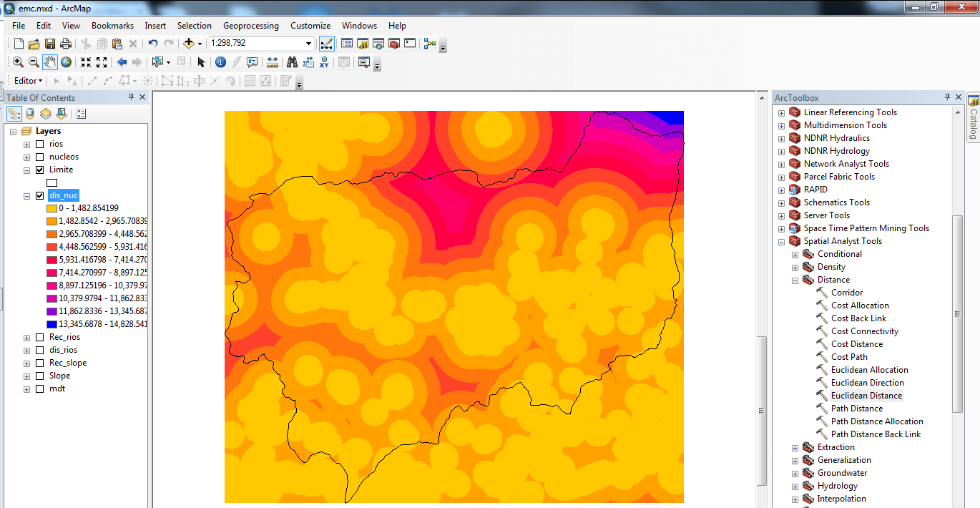Go back to previous extent
Image resolution: width=980 pixels, height=508 pixels.
pyautogui.click(x=122, y=62)
